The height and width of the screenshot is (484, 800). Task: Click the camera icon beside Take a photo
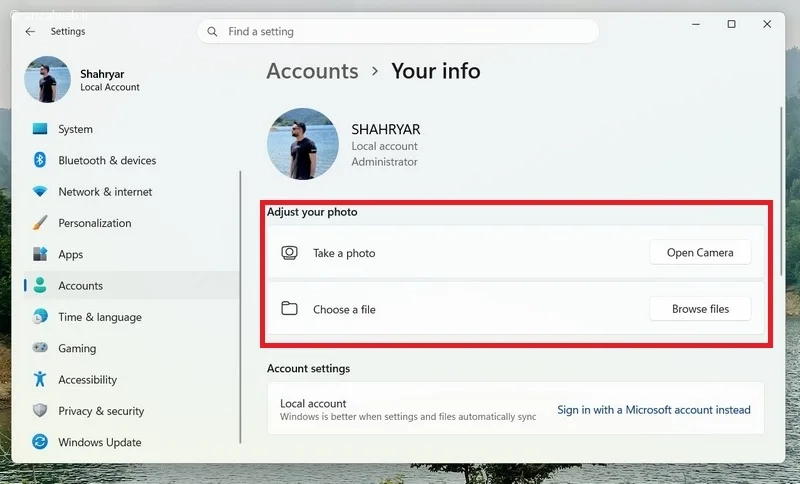(289, 253)
